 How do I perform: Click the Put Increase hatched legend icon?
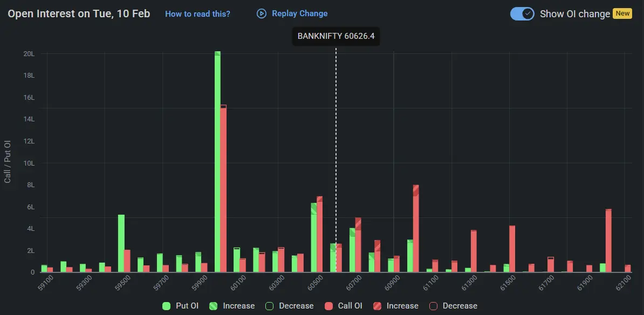(x=214, y=306)
